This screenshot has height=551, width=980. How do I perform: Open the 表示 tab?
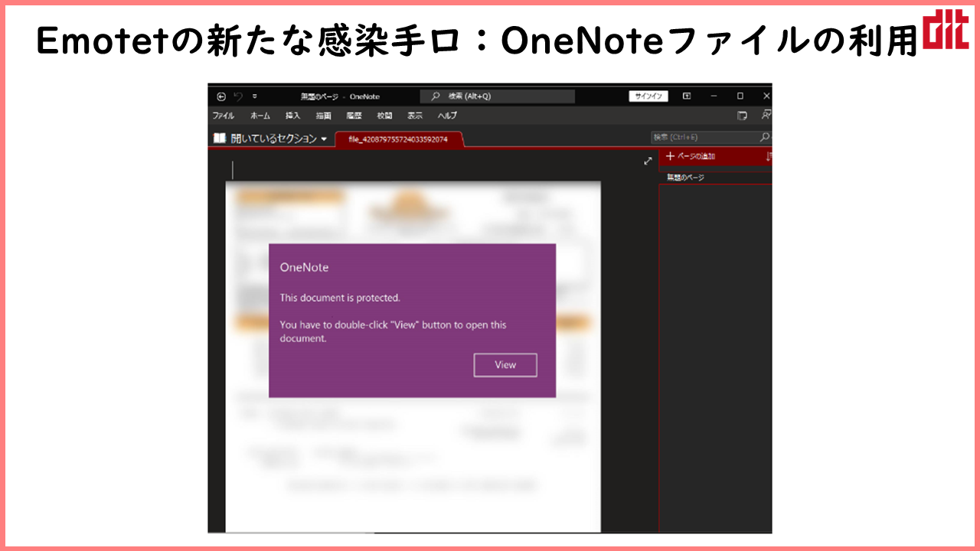415,116
